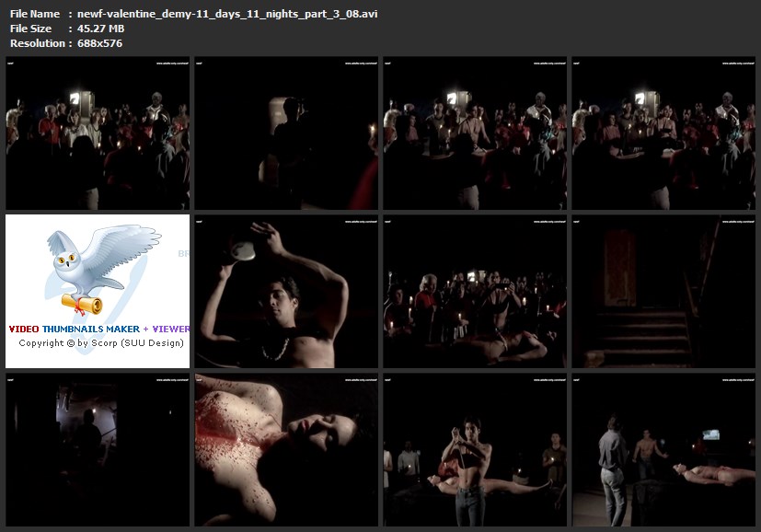Select the close-up of man with raised arms
This screenshot has height=532, width=761.
pos(286,291)
